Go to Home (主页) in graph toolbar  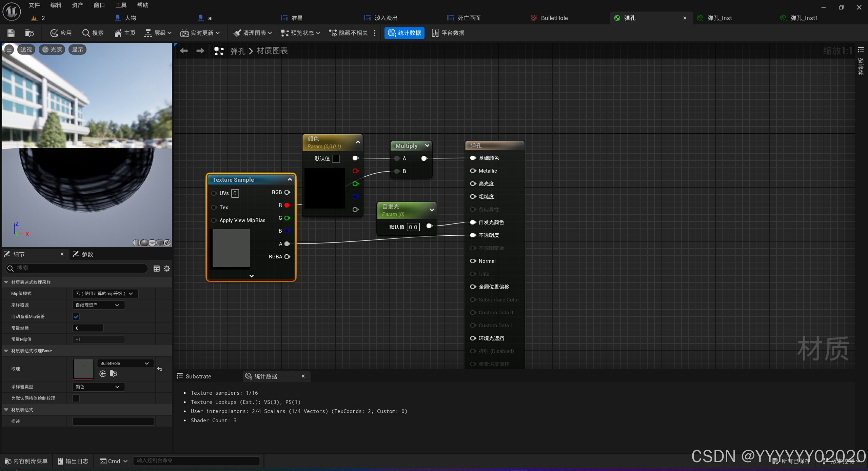[125, 33]
